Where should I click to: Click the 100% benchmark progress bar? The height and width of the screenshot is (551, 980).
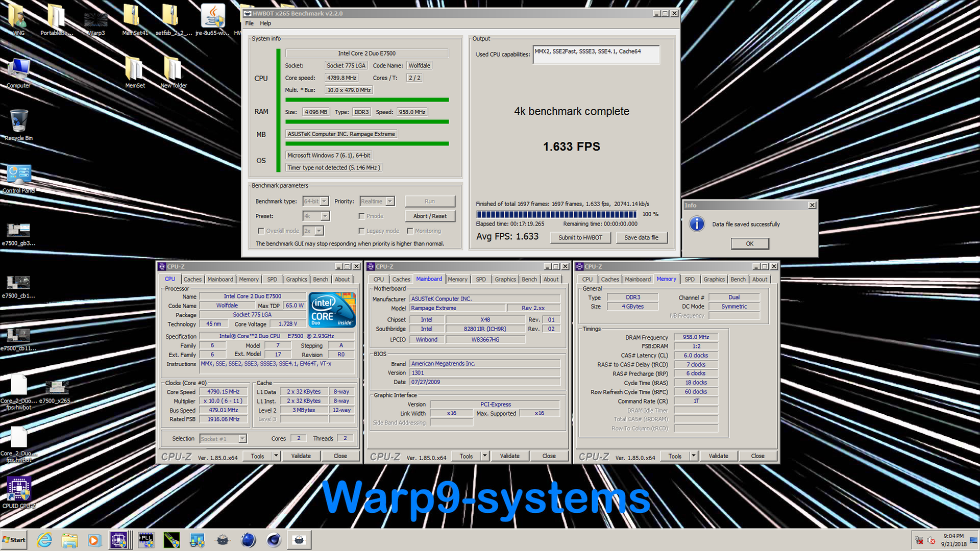pyautogui.click(x=556, y=214)
